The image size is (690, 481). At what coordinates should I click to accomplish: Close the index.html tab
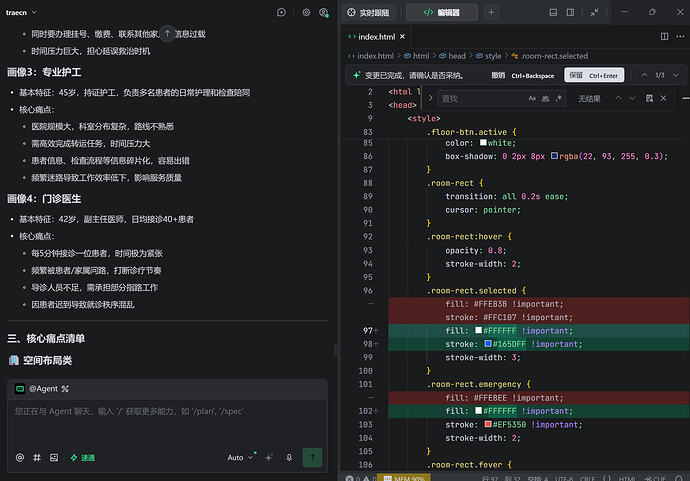click(402, 37)
